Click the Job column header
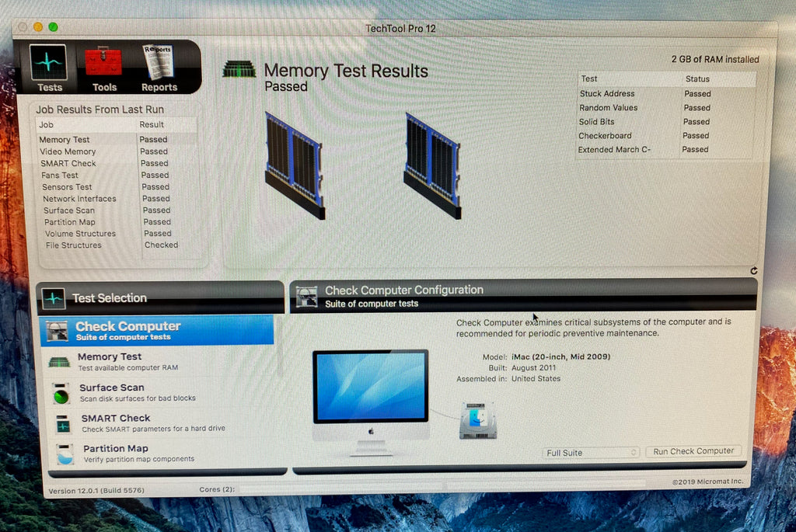The height and width of the screenshot is (532, 796). (47, 124)
